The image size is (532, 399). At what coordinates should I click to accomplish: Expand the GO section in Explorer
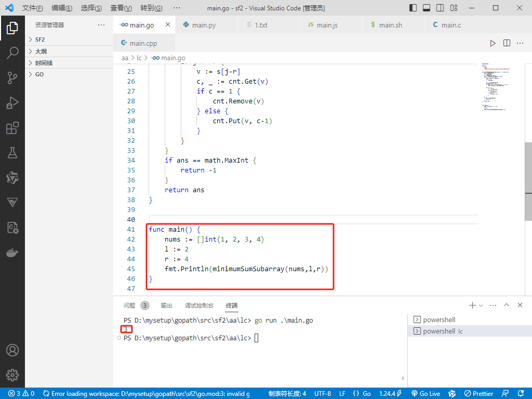(69, 74)
